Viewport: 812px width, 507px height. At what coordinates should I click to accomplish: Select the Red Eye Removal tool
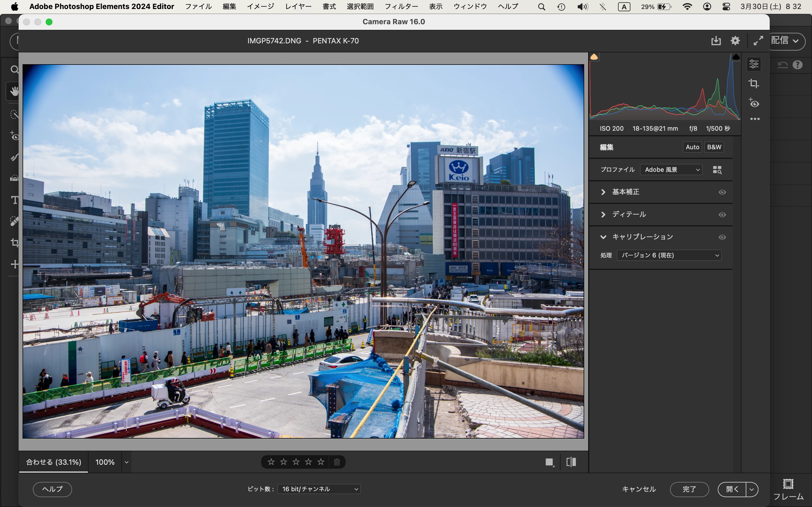pos(754,103)
